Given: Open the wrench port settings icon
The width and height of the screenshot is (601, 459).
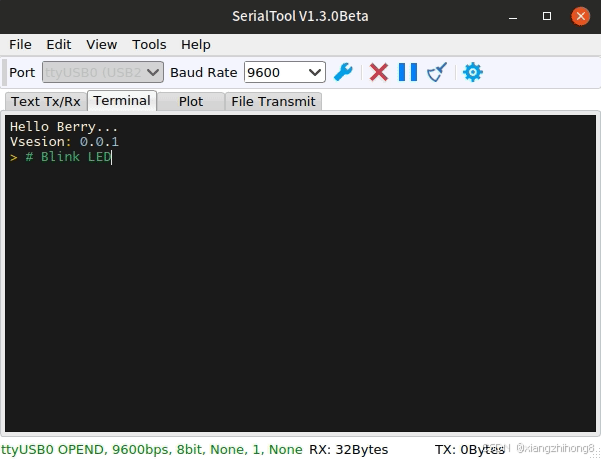Looking at the screenshot, I should pos(343,72).
